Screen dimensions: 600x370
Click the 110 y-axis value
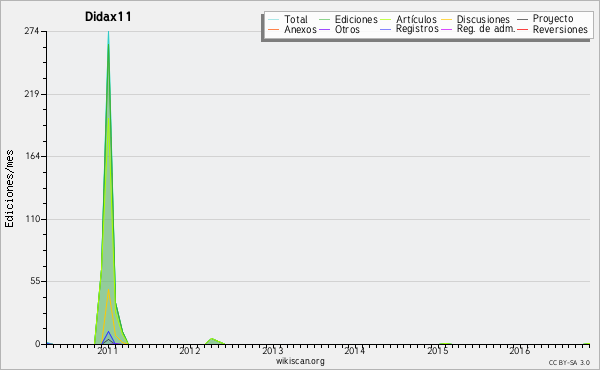click(x=32, y=219)
